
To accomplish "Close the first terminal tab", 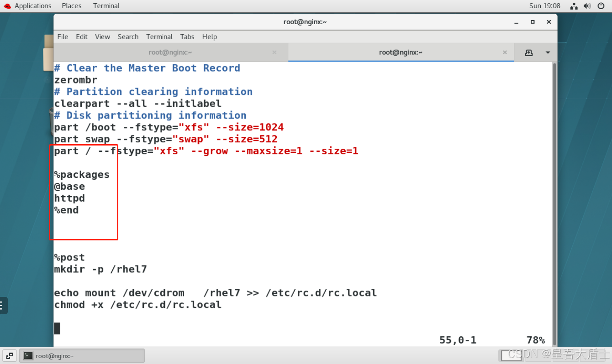I will point(274,52).
